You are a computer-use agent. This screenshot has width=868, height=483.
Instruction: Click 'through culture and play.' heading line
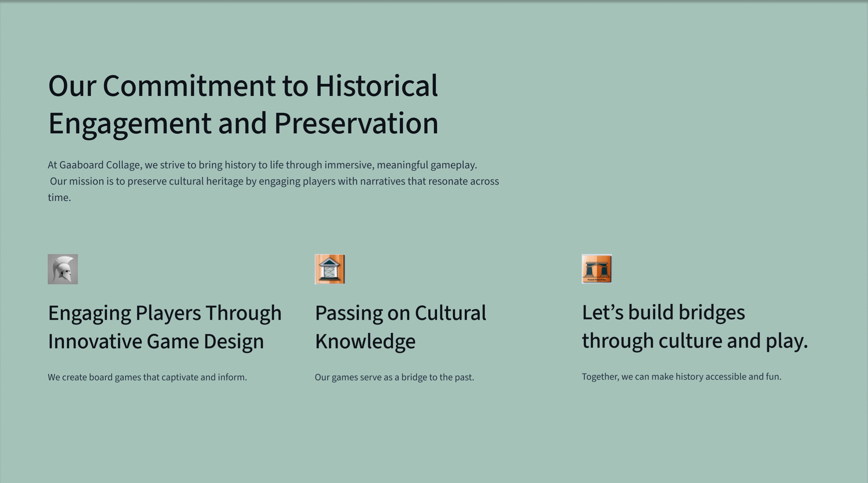695,341
